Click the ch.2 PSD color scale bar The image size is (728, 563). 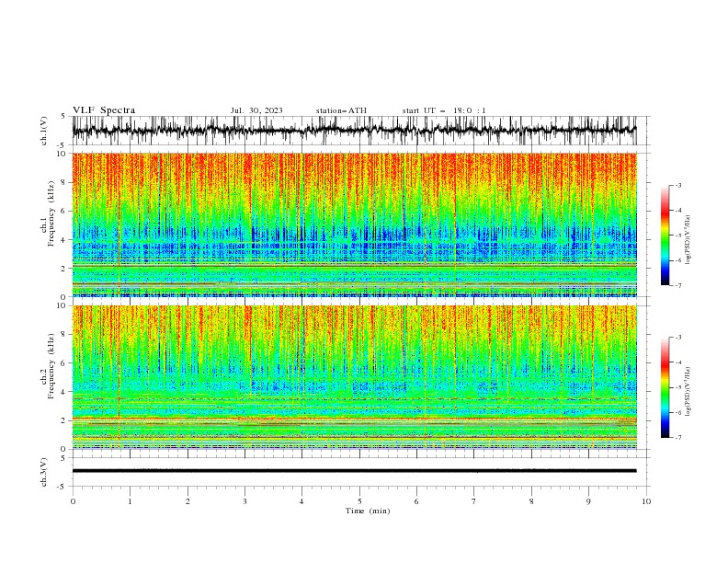[665, 387]
